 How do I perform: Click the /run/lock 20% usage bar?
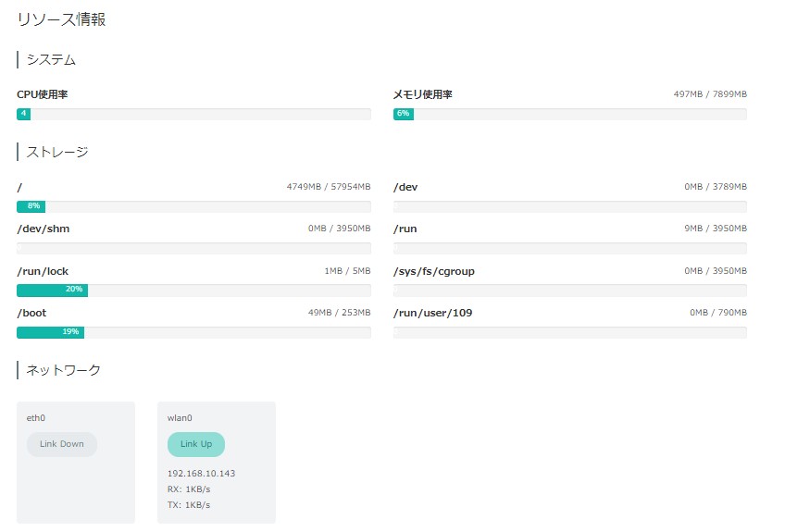[193, 291]
